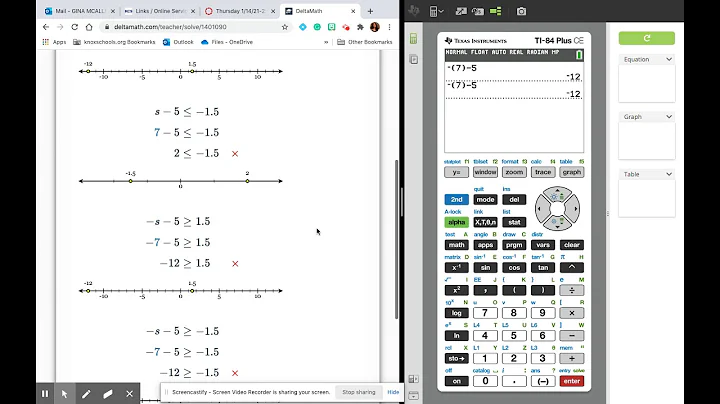Click the trace key on the calculator
The height and width of the screenshot is (404, 720).
coord(543,172)
